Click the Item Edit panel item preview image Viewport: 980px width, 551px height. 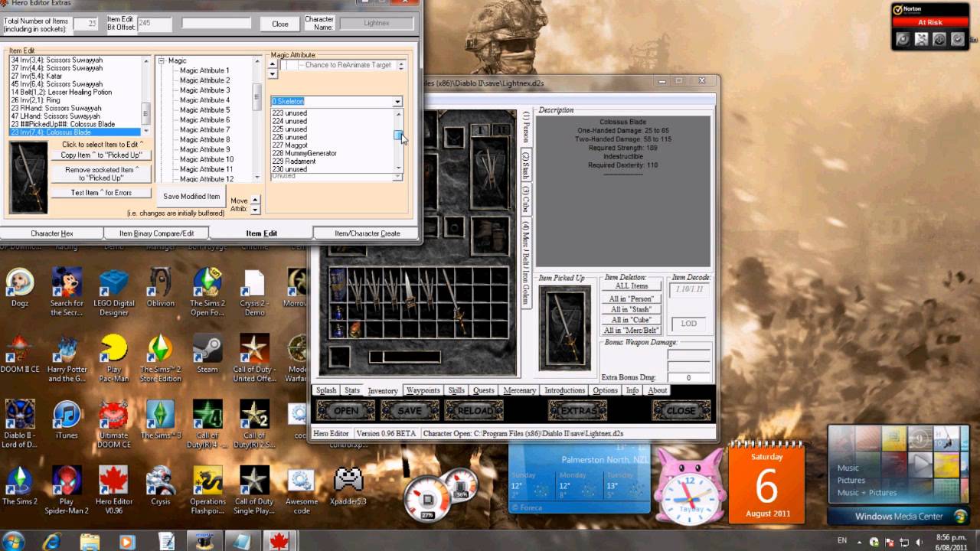coord(29,178)
